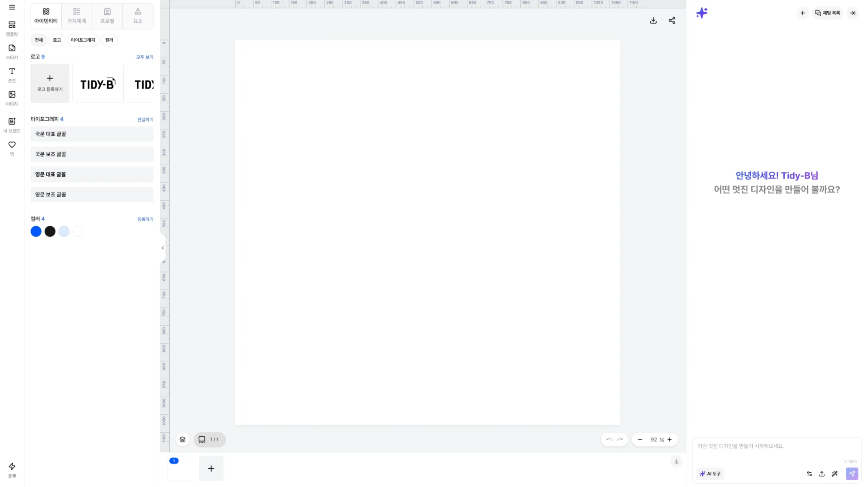Open the 스티커 sticker panel
868x487 pixels.
[12, 52]
